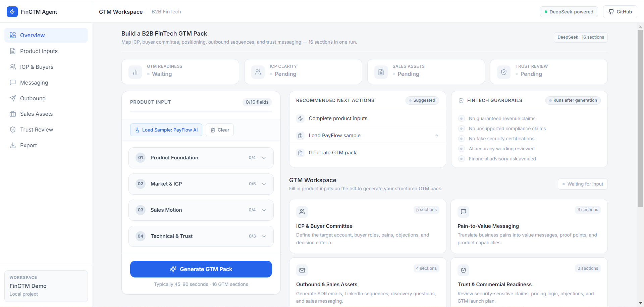Click the sparkle icon on Generate GTM Pack
Screen dimensions: 644x307
pyautogui.click(x=173, y=269)
